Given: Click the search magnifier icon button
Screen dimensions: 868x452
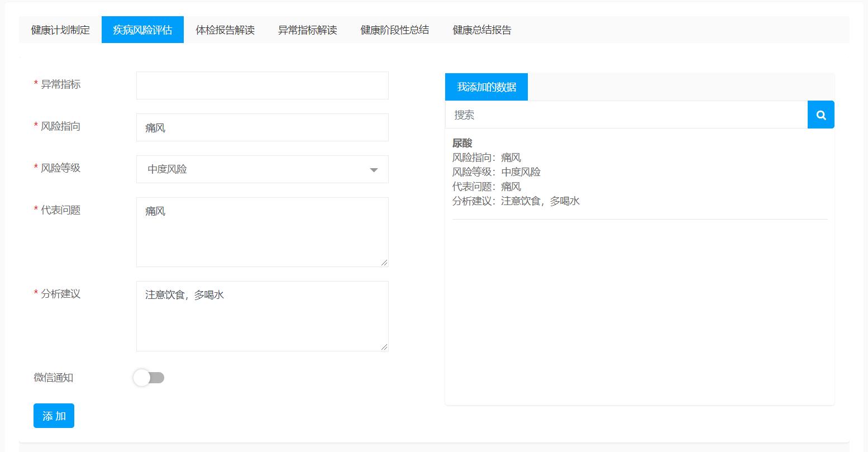Looking at the screenshot, I should tap(821, 115).
